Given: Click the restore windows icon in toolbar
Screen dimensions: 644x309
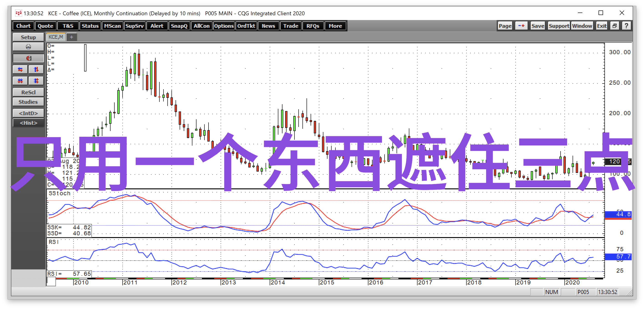Looking at the screenshot, I should (x=614, y=26).
